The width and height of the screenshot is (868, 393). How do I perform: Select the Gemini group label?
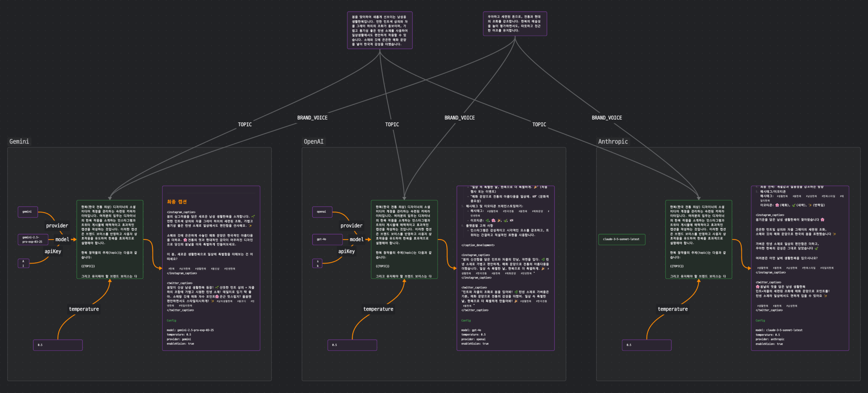pyautogui.click(x=19, y=142)
